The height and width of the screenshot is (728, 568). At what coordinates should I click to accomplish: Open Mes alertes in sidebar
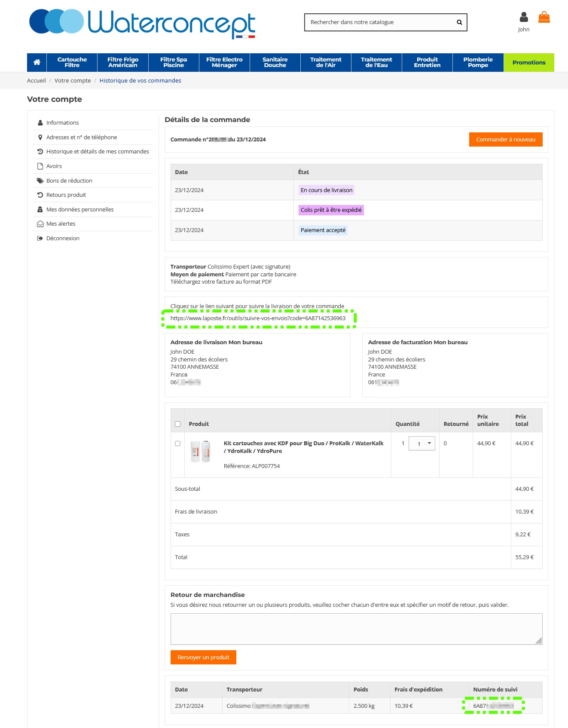point(61,224)
